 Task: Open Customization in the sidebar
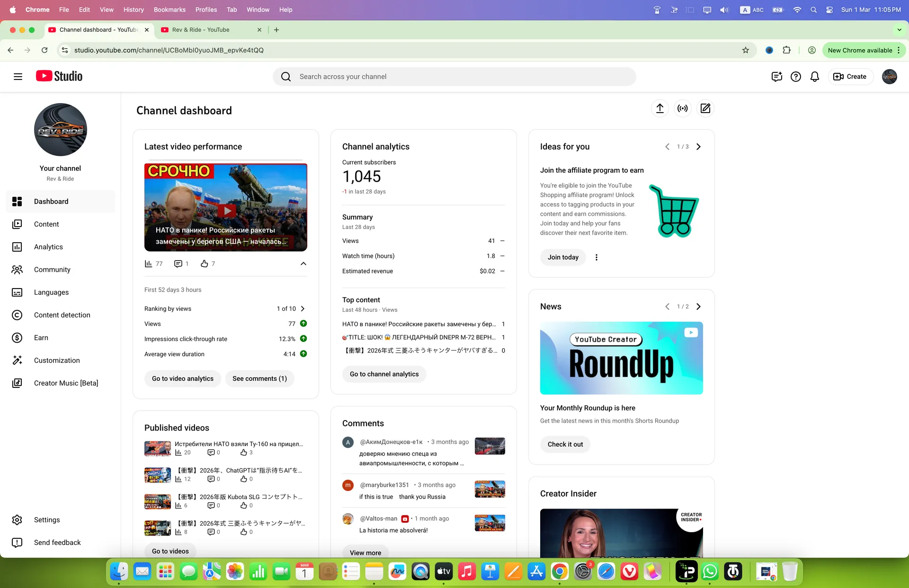click(61, 360)
